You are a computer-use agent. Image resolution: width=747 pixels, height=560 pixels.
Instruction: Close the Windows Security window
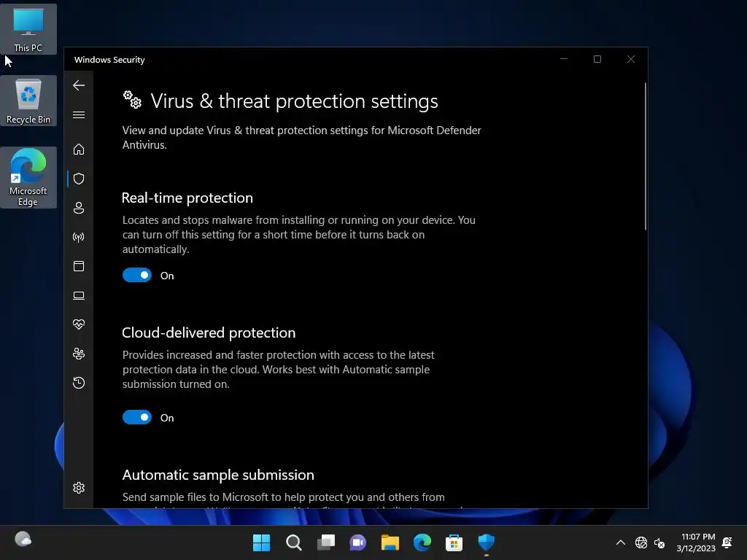point(631,59)
